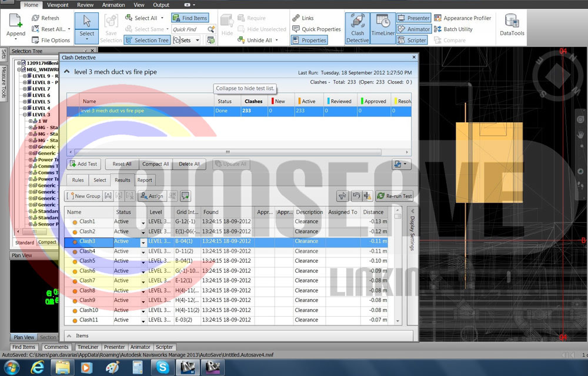Open the Calculator from the taskbar
The height and width of the screenshot is (376, 588).
coord(138,367)
